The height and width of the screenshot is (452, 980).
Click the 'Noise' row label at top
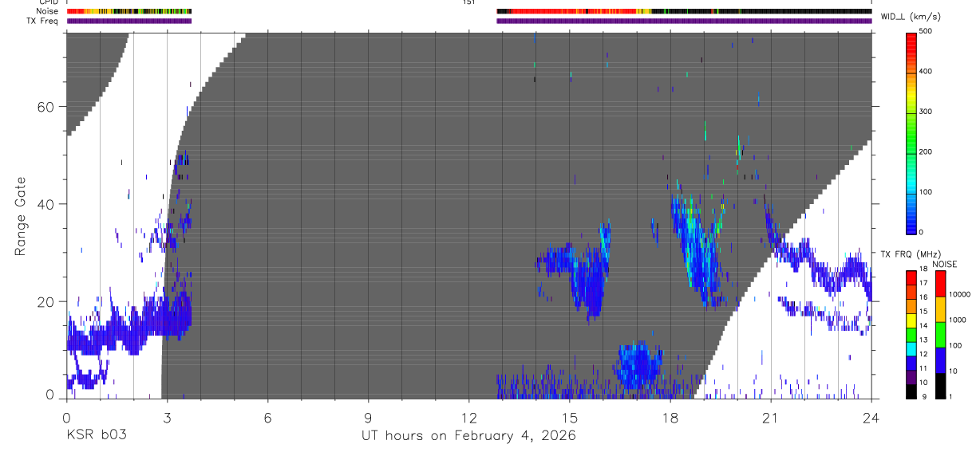48,11
